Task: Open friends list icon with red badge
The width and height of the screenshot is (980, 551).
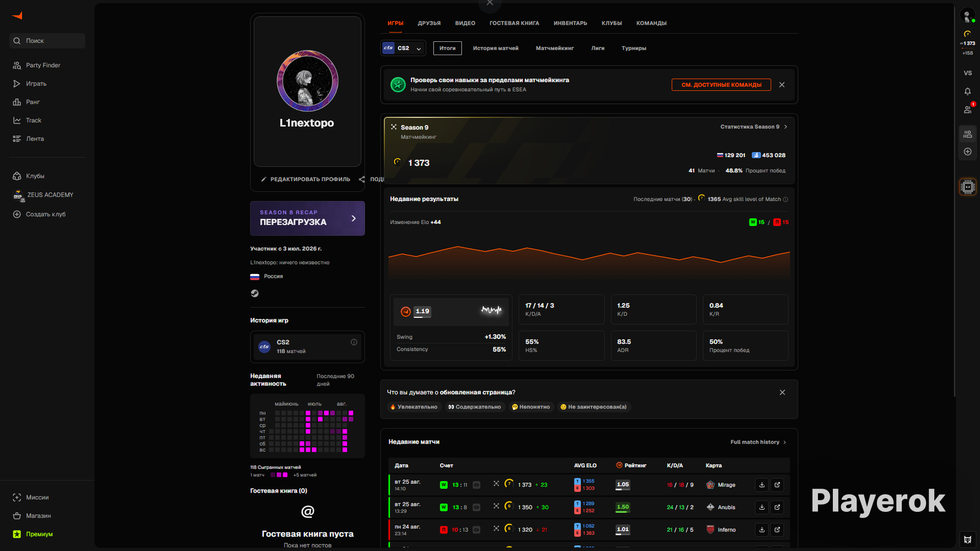Action: 968,109
